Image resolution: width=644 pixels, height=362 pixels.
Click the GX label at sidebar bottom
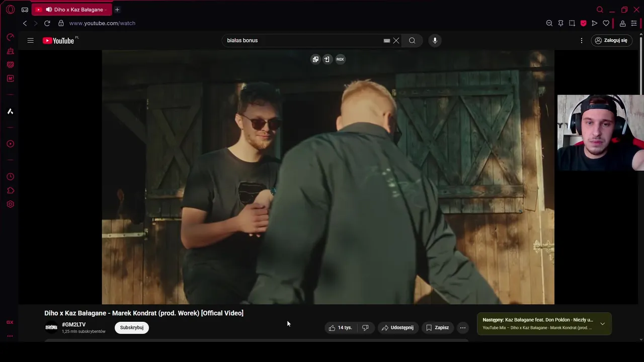10,322
